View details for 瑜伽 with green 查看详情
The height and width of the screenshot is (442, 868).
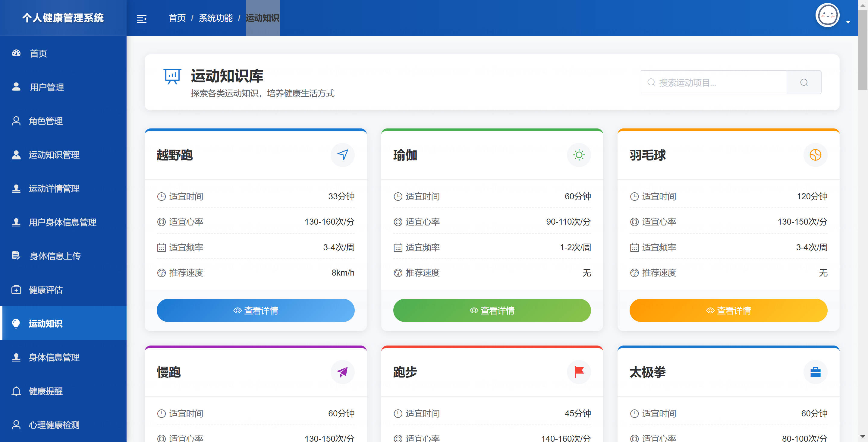[492, 310]
